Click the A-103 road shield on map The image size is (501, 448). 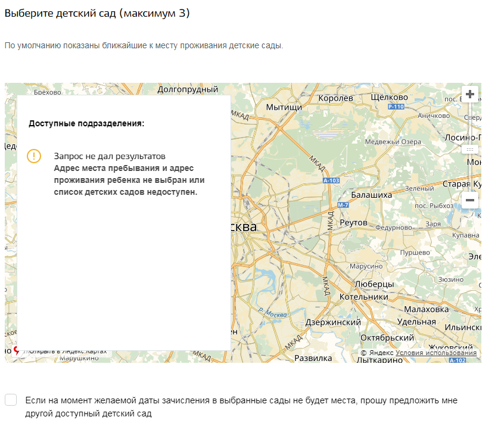(331, 180)
